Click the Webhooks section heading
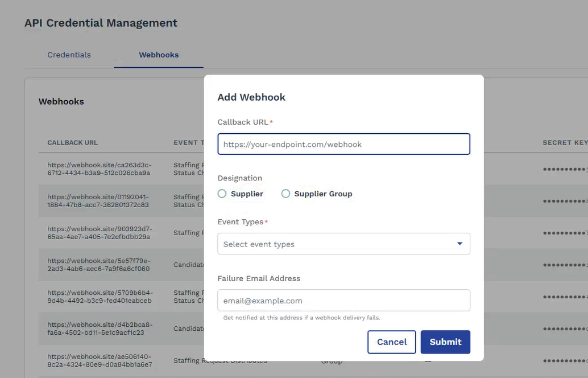 61,102
